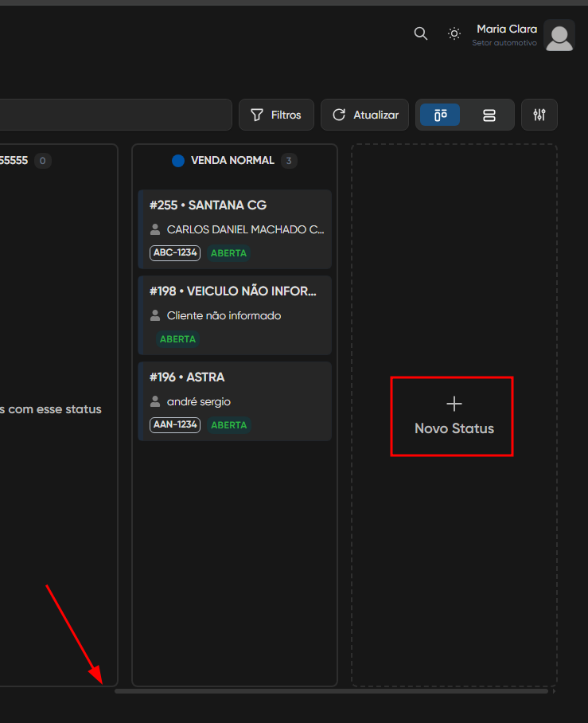Open the Filtros button
This screenshot has height=723, width=588.
(276, 115)
